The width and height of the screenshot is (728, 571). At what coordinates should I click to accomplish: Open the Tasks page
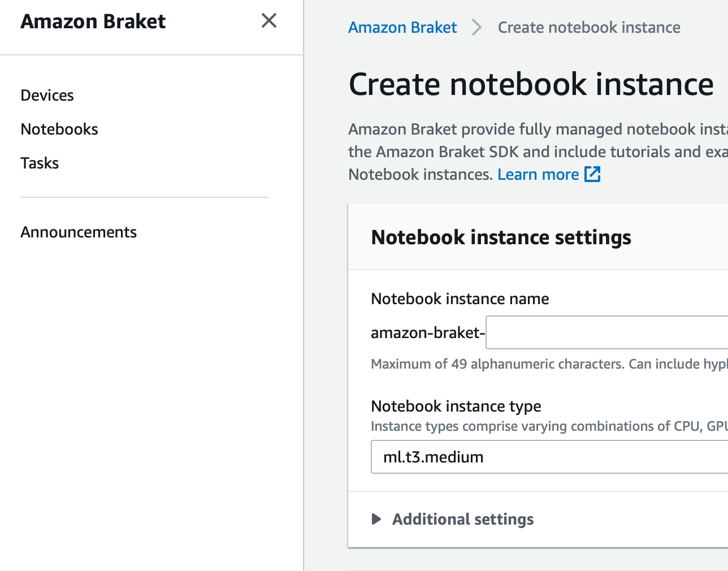(40, 163)
